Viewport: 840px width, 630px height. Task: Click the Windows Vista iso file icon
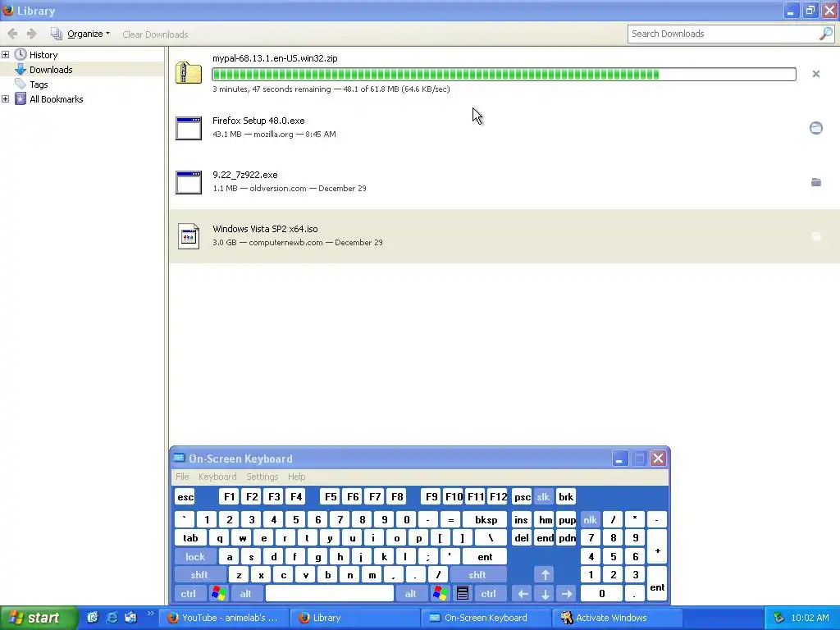click(x=189, y=236)
